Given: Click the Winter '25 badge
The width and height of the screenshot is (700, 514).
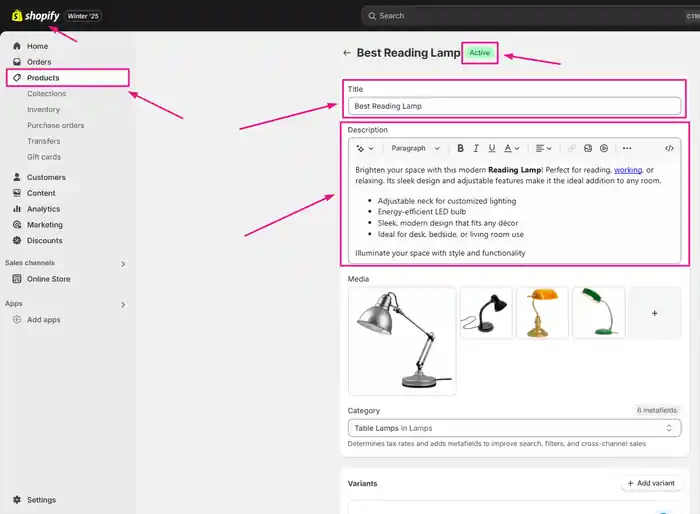Looking at the screenshot, I should (x=83, y=16).
